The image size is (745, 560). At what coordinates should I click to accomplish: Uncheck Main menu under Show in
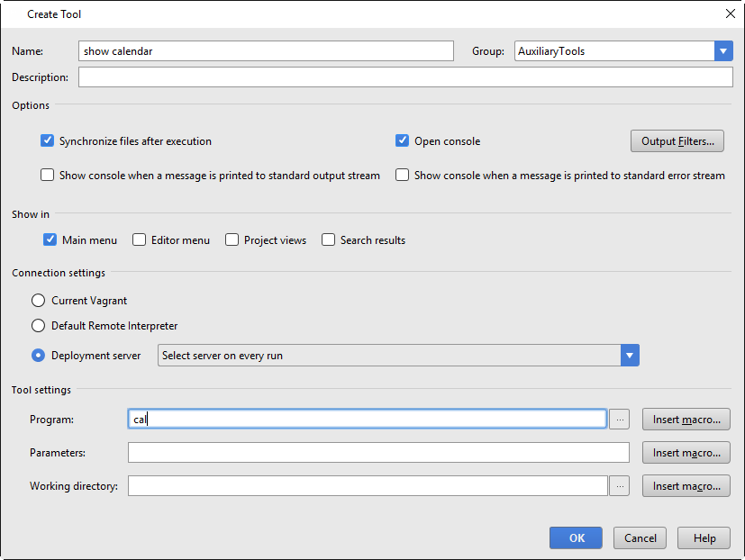50,239
